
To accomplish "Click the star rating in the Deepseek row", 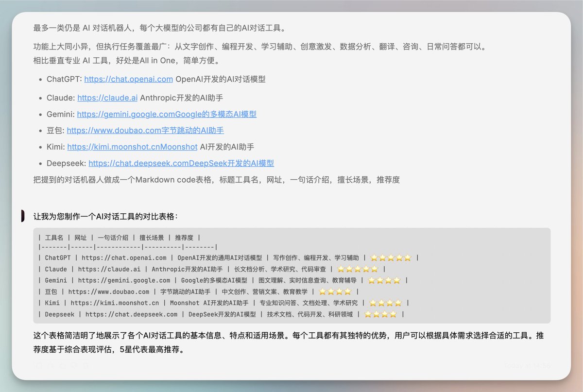I will coord(380,314).
